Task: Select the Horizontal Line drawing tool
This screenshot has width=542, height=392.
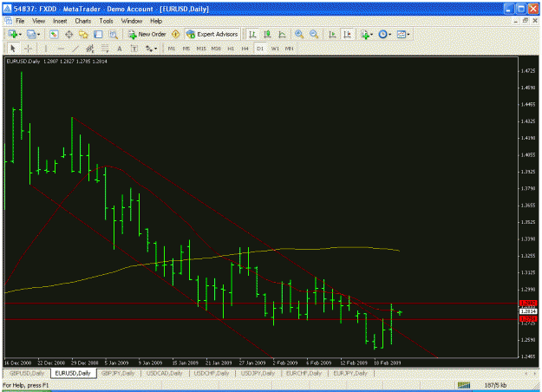Action: [x=61, y=49]
